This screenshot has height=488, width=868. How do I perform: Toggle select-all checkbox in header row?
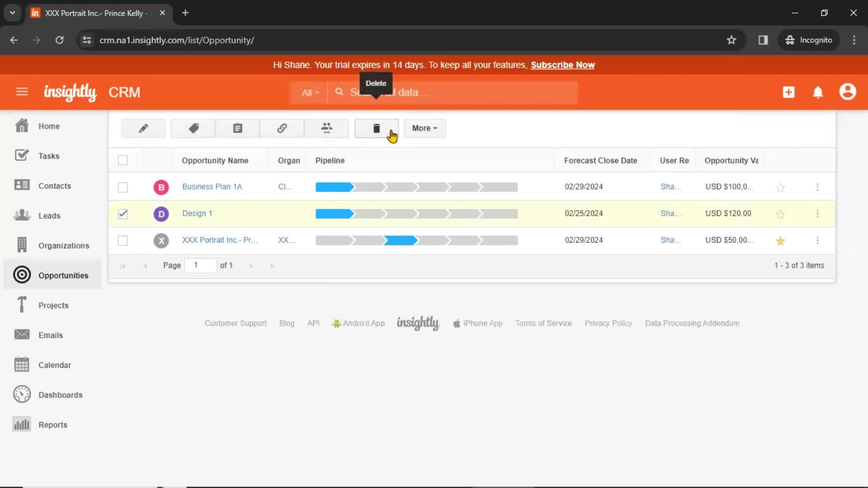pyautogui.click(x=123, y=160)
